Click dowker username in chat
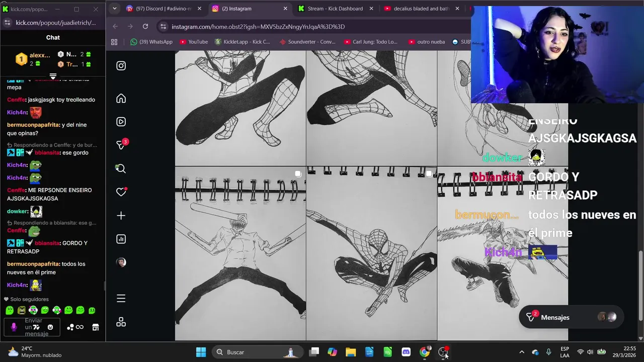The width and height of the screenshot is (644, 362). 17,212
